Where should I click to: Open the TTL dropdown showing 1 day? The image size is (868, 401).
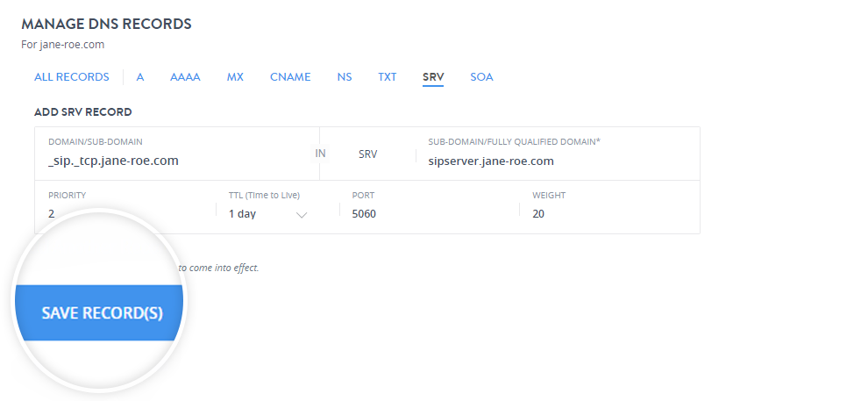pos(268,213)
